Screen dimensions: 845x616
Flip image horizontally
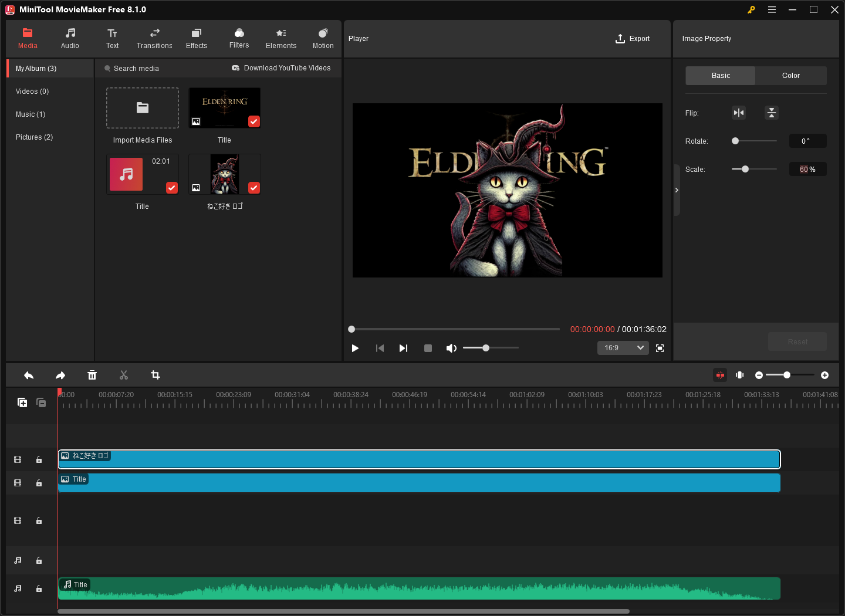click(739, 113)
